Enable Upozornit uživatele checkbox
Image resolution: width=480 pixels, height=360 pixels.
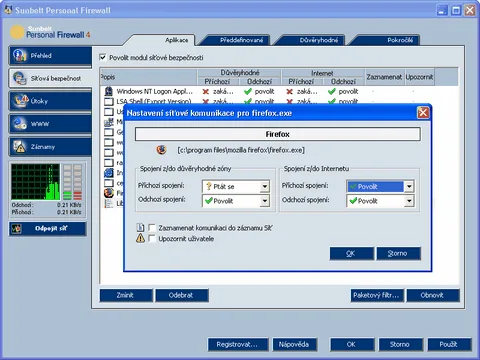click(x=152, y=239)
